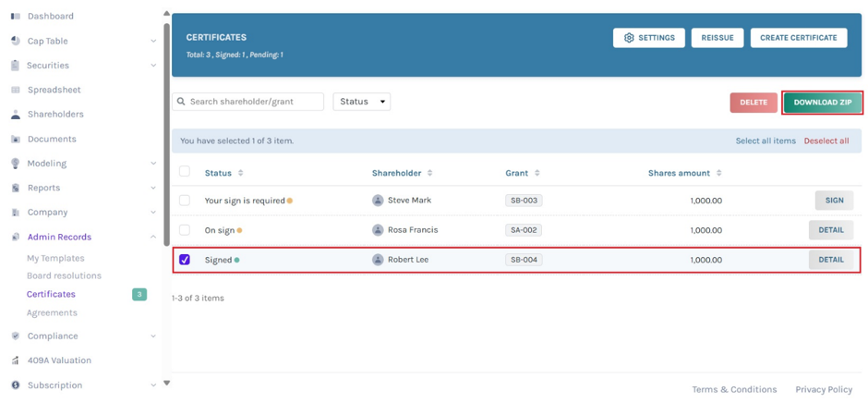Click the Modeling lightbulb icon

[16, 164]
